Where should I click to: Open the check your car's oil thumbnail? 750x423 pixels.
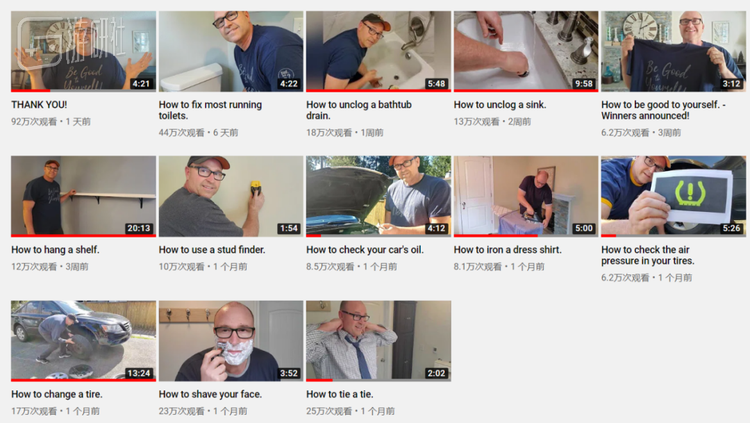[x=378, y=196]
